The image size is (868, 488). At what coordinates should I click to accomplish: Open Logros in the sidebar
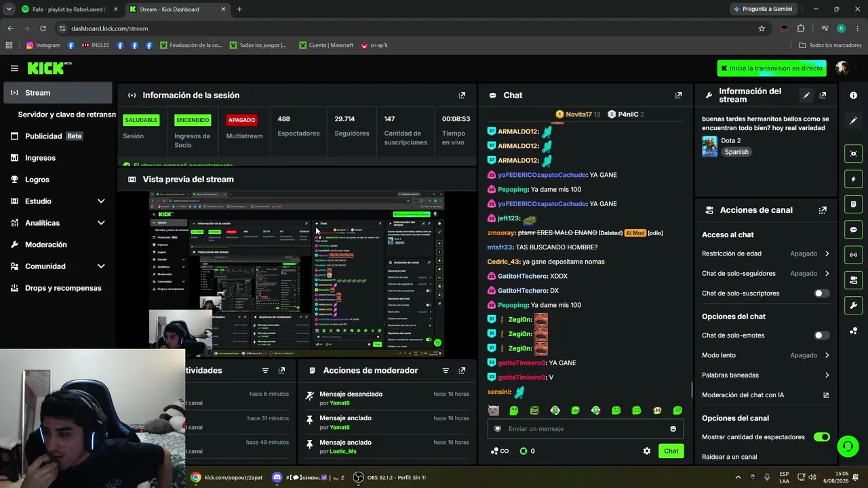tap(58, 180)
